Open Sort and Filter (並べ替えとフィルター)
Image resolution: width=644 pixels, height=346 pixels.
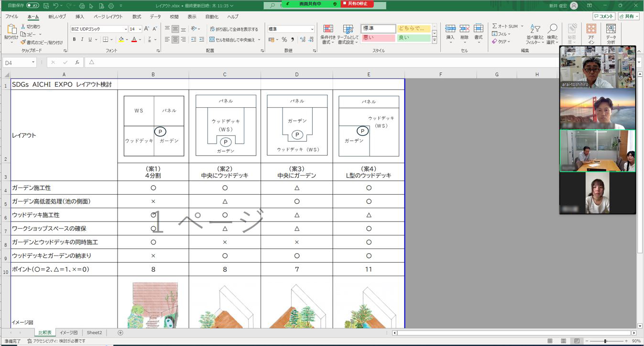point(535,34)
